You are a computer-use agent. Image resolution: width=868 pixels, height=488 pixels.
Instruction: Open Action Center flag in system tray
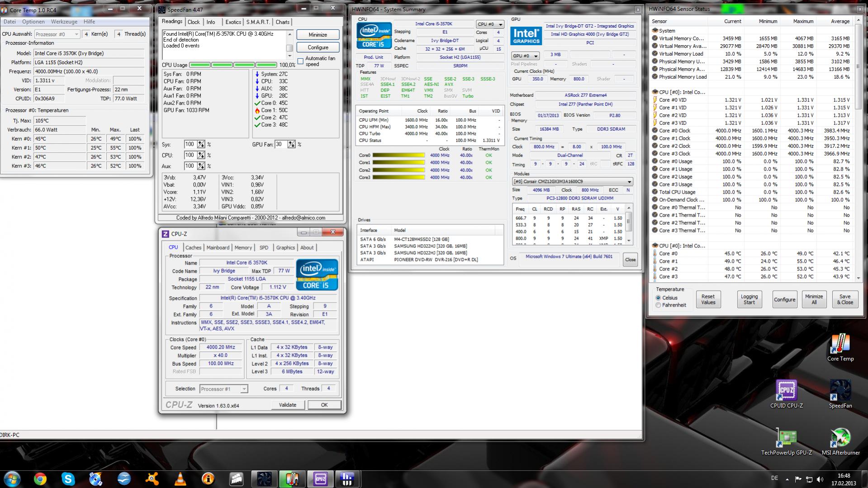pyautogui.click(x=798, y=479)
